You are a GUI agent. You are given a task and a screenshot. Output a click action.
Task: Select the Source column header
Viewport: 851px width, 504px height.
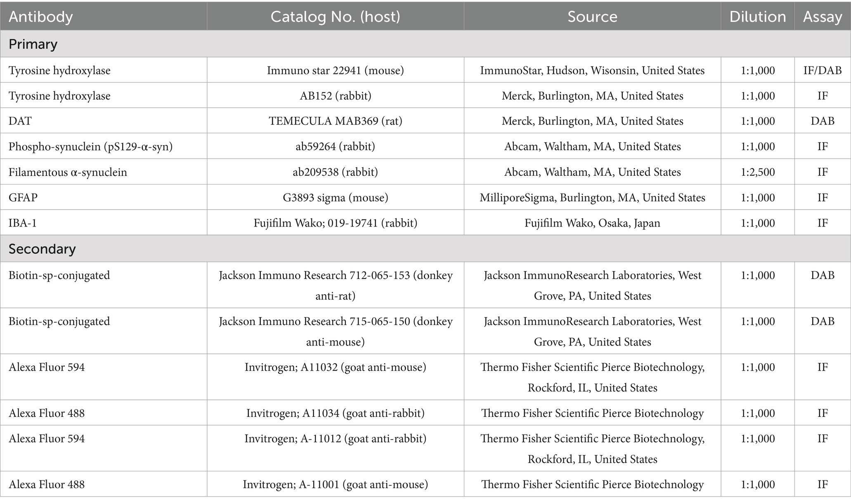point(592,17)
